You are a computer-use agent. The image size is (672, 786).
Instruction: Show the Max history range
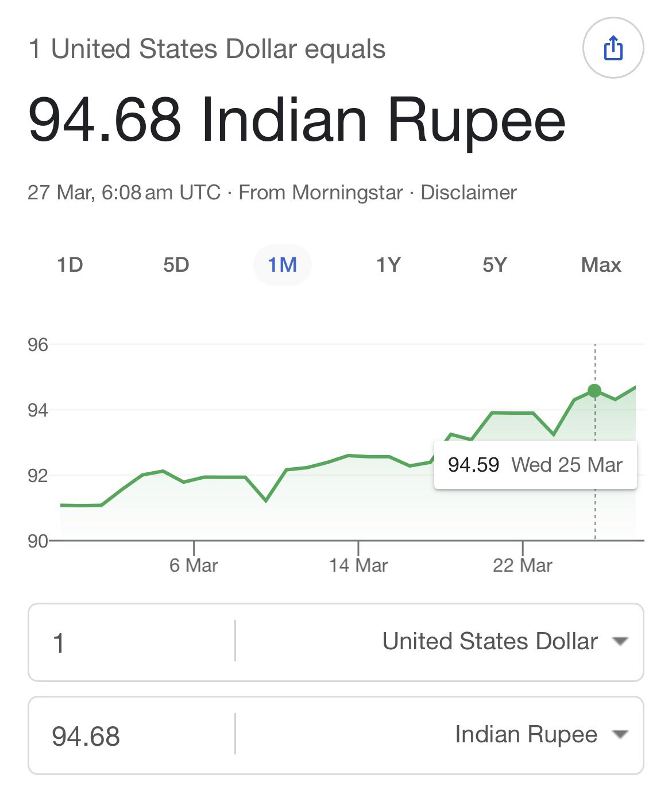pyautogui.click(x=601, y=265)
